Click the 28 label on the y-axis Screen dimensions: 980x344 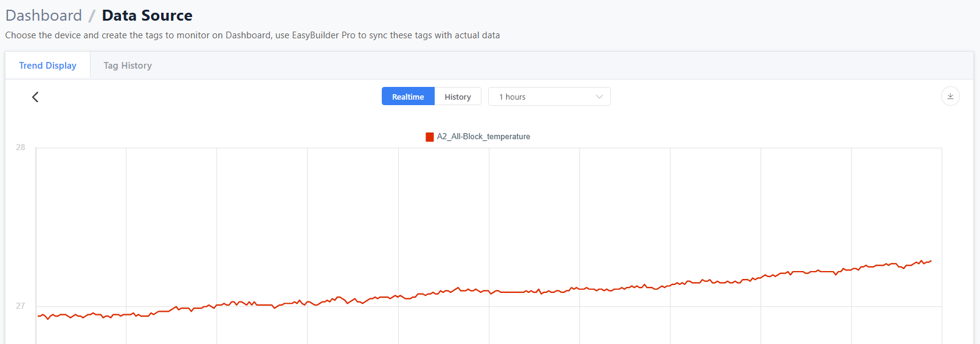21,147
